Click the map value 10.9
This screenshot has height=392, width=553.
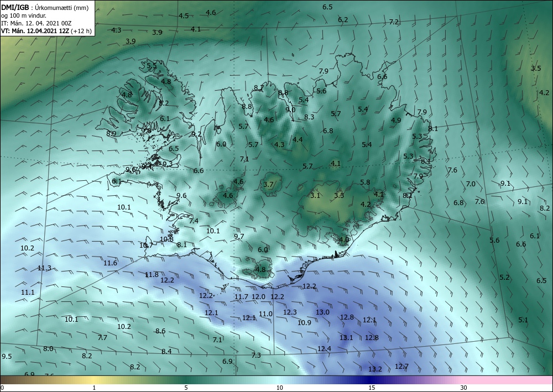click(304, 322)
